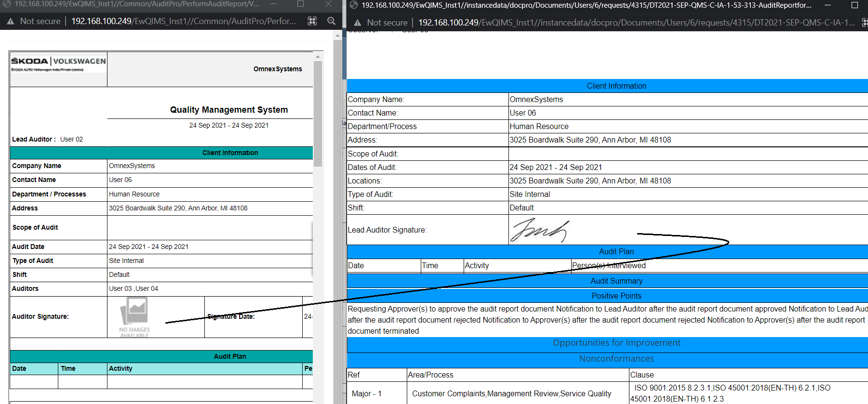Image resolution: width=868 pixels, height=404 pixels.
Task: Click the Lead Auditor handwritten signature image
Action: (540, 230)
